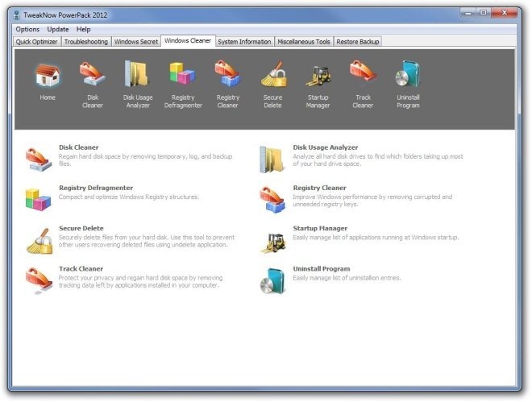Click the Uninstall Program disc icon in list

click(x=272, y=281)
